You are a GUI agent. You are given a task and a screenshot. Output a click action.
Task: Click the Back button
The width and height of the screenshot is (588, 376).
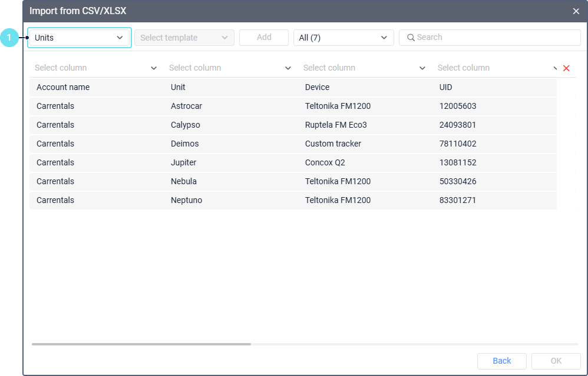(501, 361)
